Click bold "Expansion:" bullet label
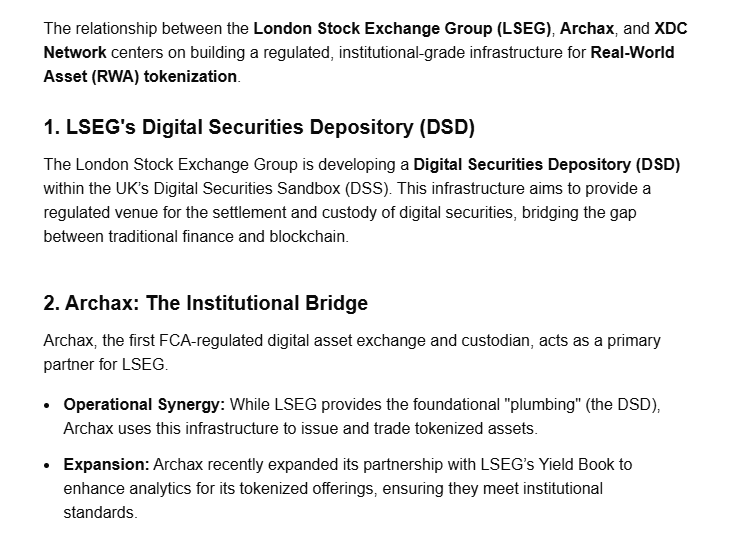Viewport: 731px width, 538px height. (106, 464)
